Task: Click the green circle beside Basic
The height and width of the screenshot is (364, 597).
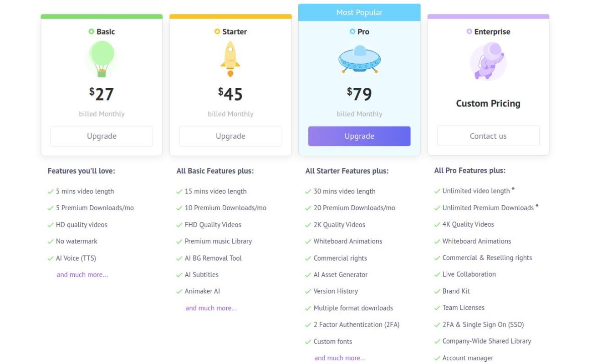Action: click(92, 32)
